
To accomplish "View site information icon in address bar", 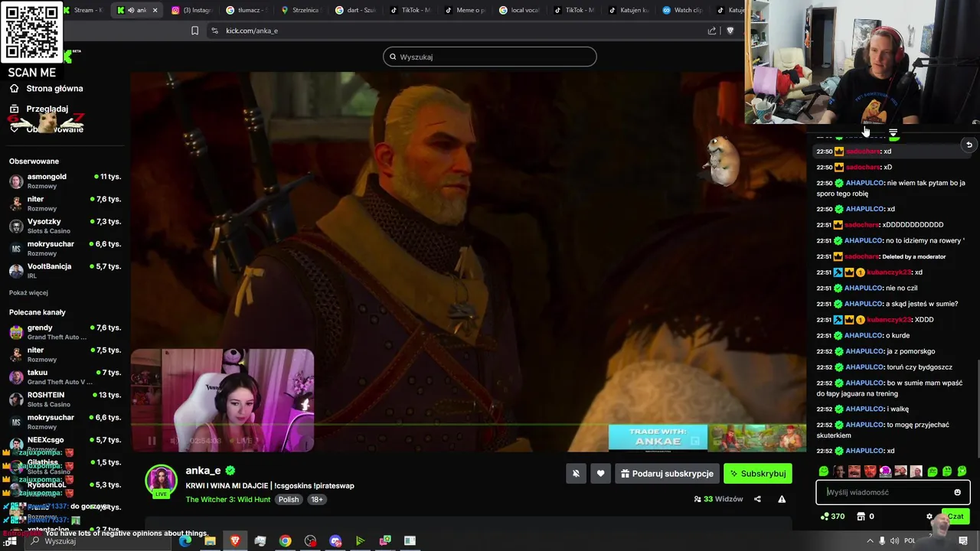I will click(x=214, y=31).
